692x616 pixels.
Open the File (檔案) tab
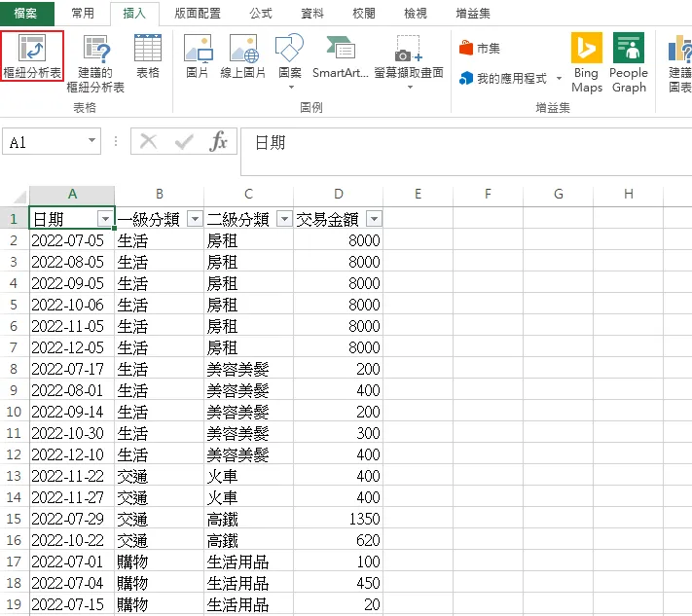(x=27, y=14)
